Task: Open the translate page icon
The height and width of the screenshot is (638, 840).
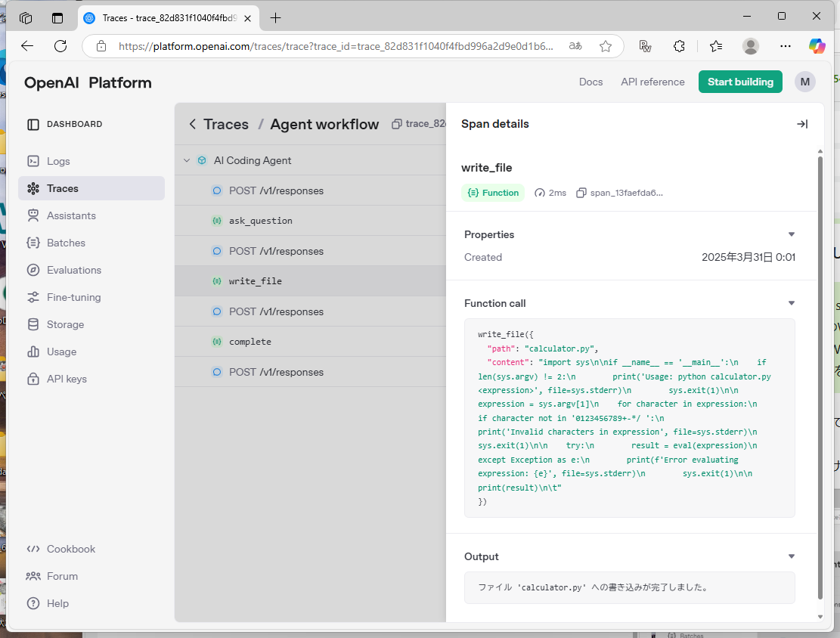Action: [575, 46]
